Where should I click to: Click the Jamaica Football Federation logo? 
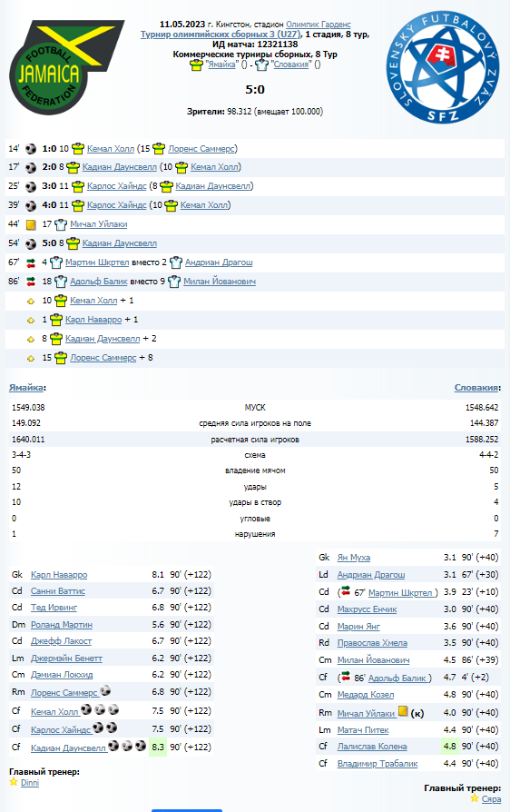tap(67, 67)
